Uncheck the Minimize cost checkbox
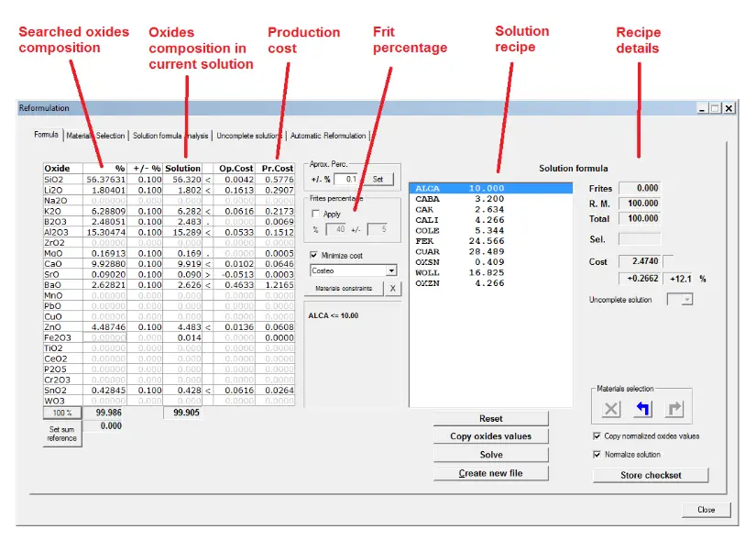 click(315, 255)
